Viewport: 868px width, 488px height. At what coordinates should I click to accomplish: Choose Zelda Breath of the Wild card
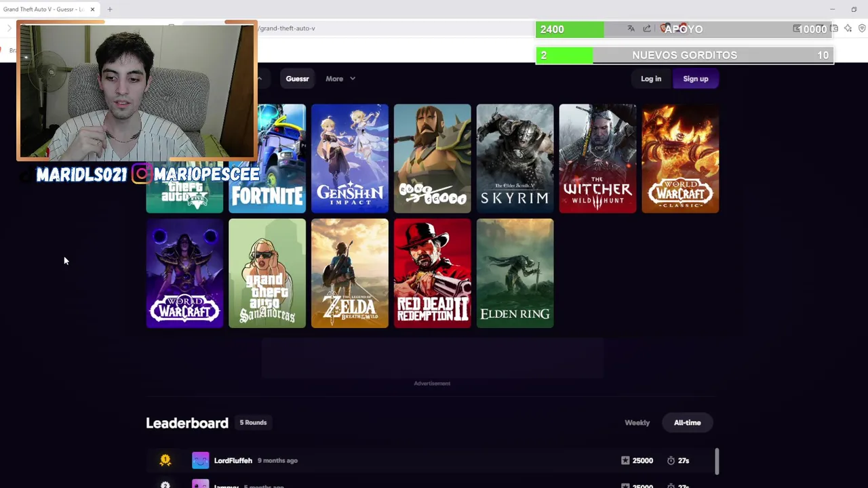(x=350, y=273)
